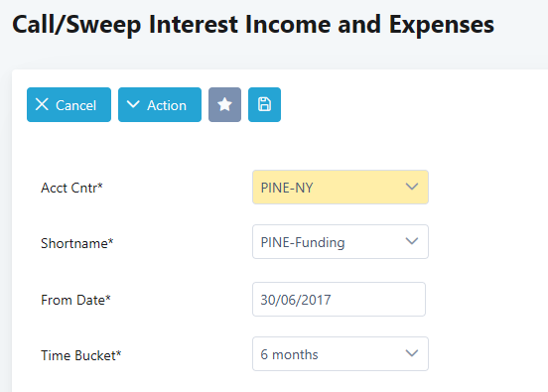Click the Acct Cntr field label
This screenshot has height=392, width=548.
(71, 188)
